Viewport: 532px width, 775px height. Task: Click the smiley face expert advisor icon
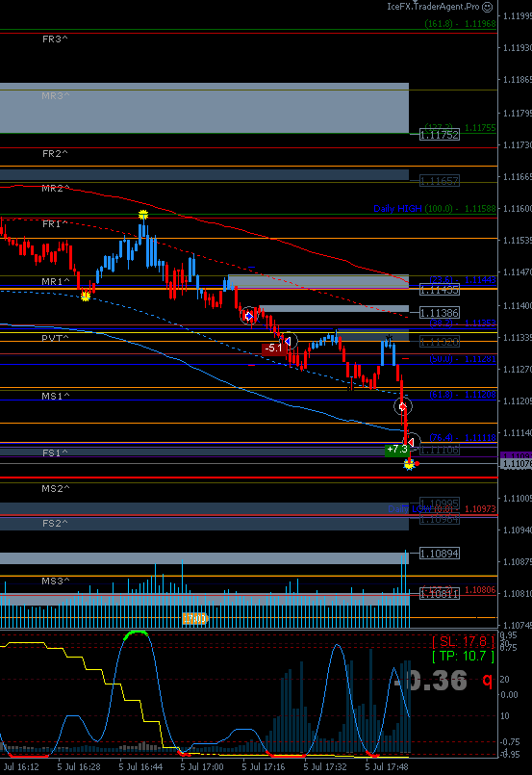[487, 7]
